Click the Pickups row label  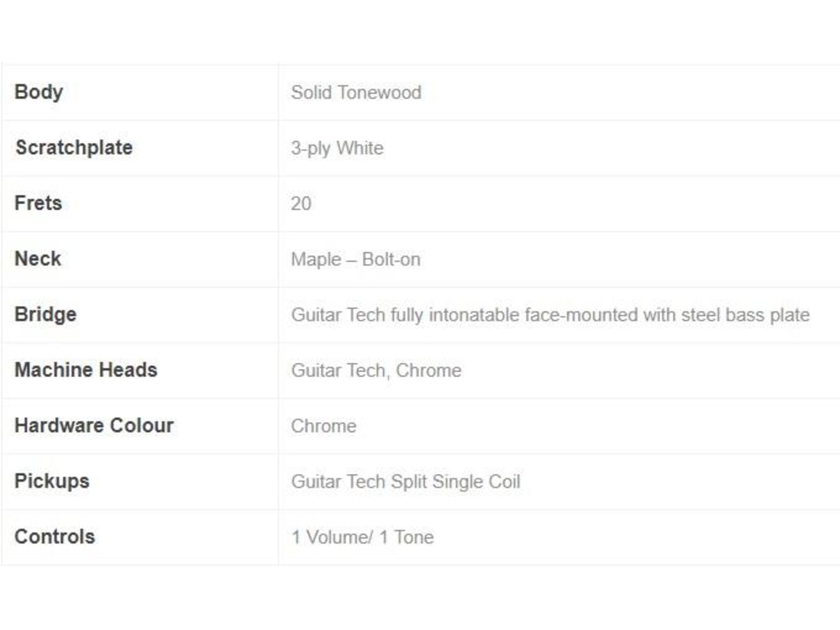click(52, 481)
